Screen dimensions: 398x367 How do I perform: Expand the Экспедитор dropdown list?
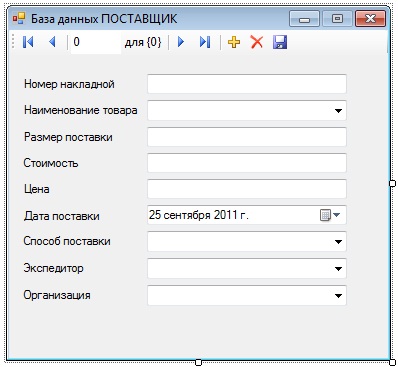click(338, 268)
